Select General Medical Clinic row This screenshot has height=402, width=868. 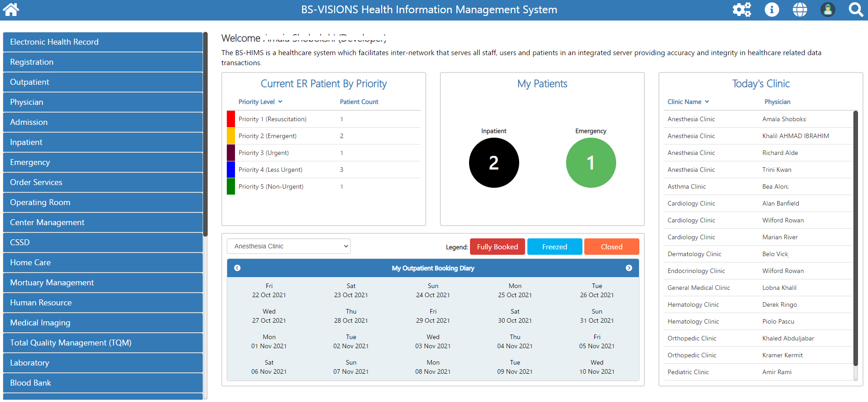point(758,288)
